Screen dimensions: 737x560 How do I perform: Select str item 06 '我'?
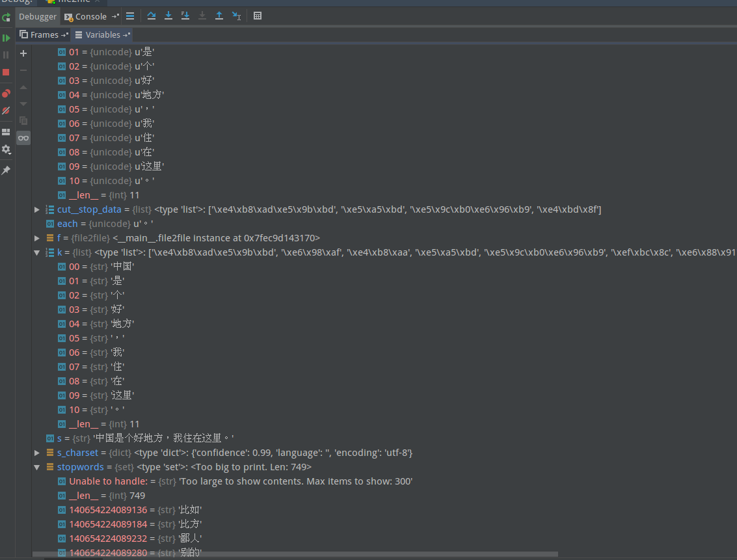(x=91, y=353)
